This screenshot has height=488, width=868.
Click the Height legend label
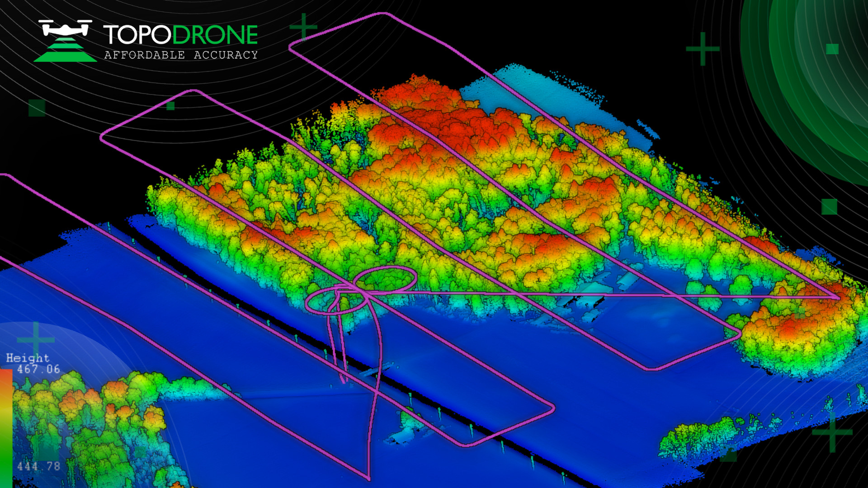click(28, 358)
